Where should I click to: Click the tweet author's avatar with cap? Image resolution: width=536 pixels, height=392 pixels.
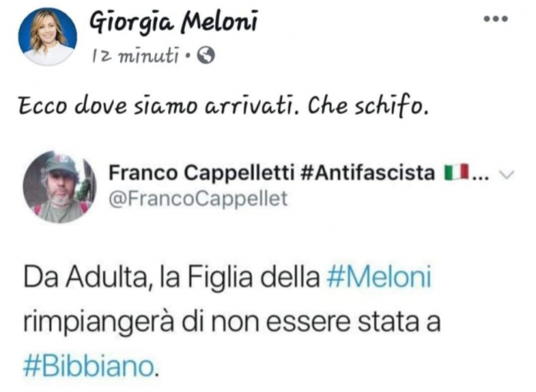pyautogui.click(x=58, y=187)
